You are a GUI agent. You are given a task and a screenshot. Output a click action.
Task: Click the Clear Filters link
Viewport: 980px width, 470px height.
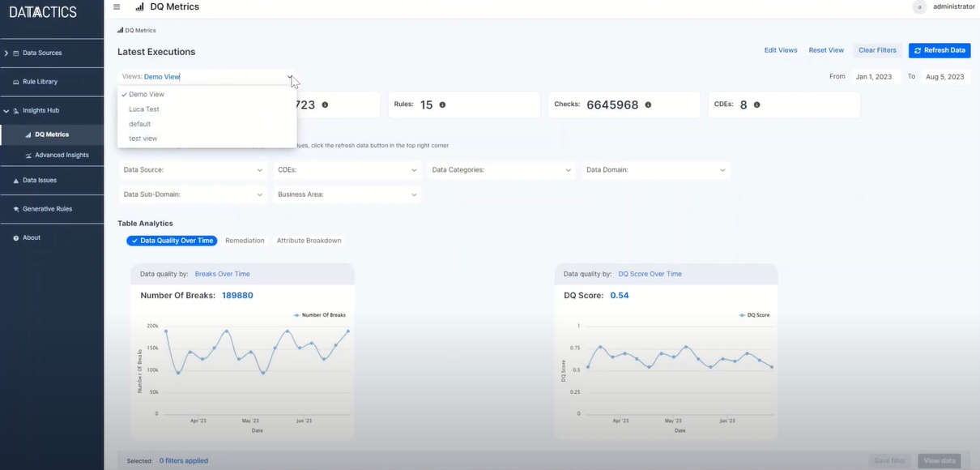tap(877, 49)
